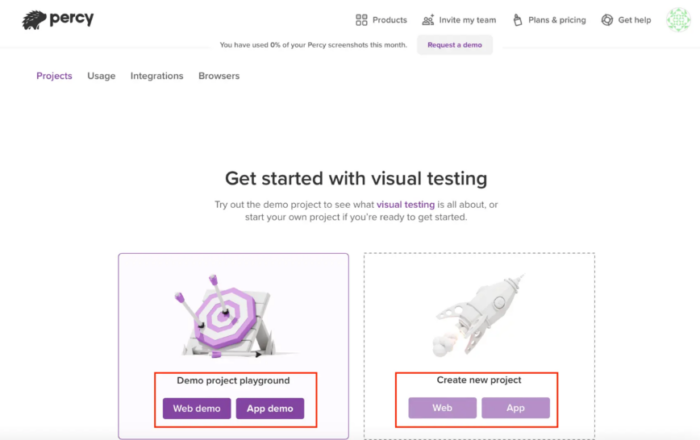Go to the Integrations tab

(x=157, y=76)
